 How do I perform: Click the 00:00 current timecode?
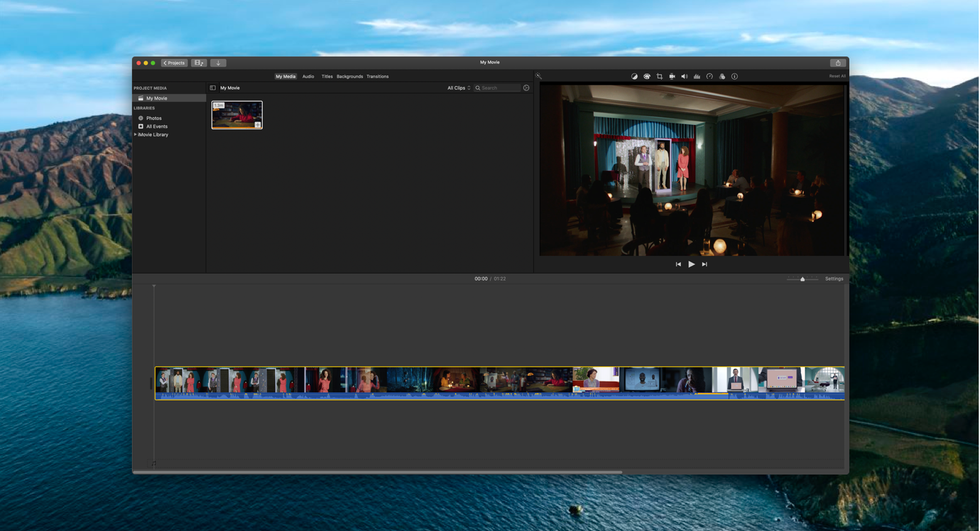[481, 279]
